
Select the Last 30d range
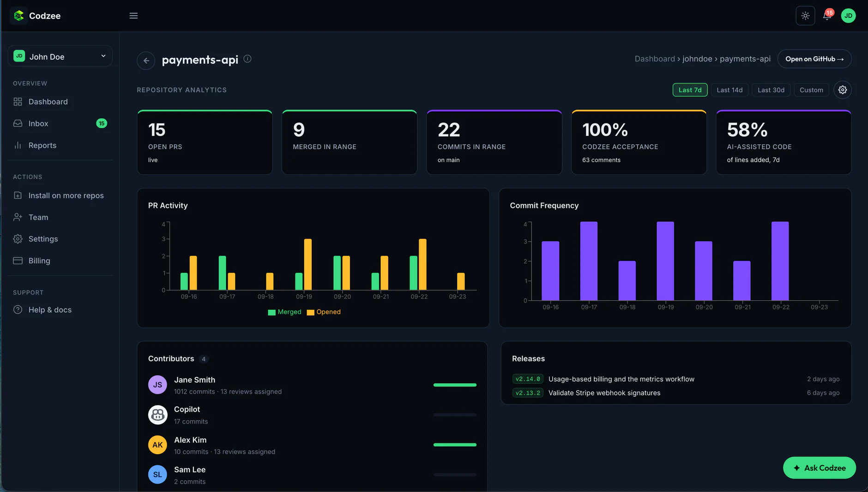(771, 90)
